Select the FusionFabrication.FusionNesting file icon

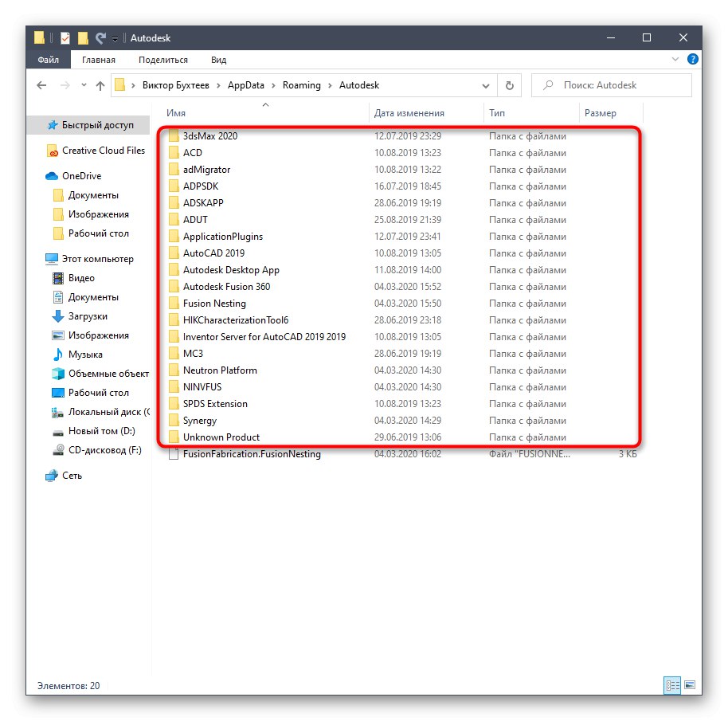174,454
